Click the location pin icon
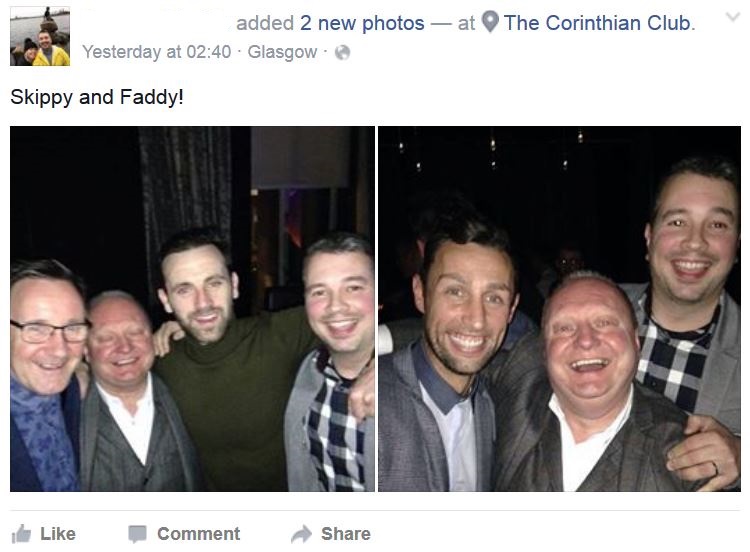Image resolution: width=750 pixels, height=552 pixels. (x=490, y=23)
